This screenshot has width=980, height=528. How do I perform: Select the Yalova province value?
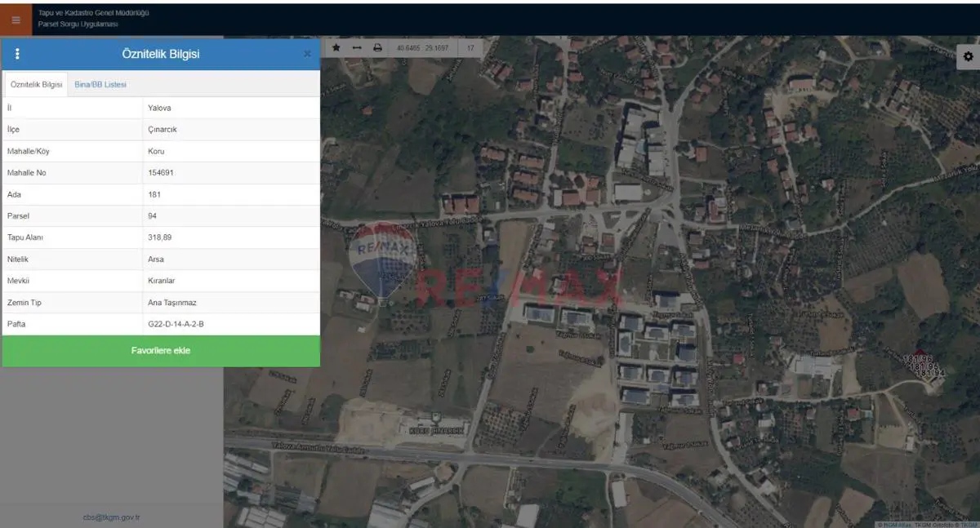[159, 108]
